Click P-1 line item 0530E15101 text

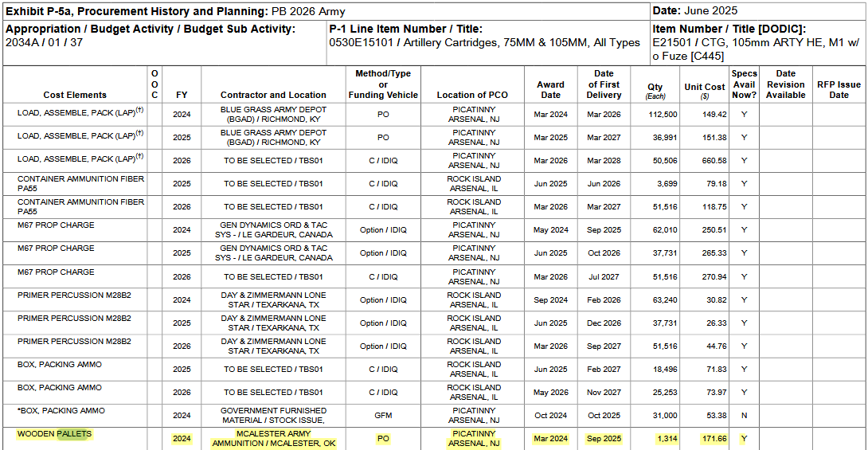pos(484,43)
